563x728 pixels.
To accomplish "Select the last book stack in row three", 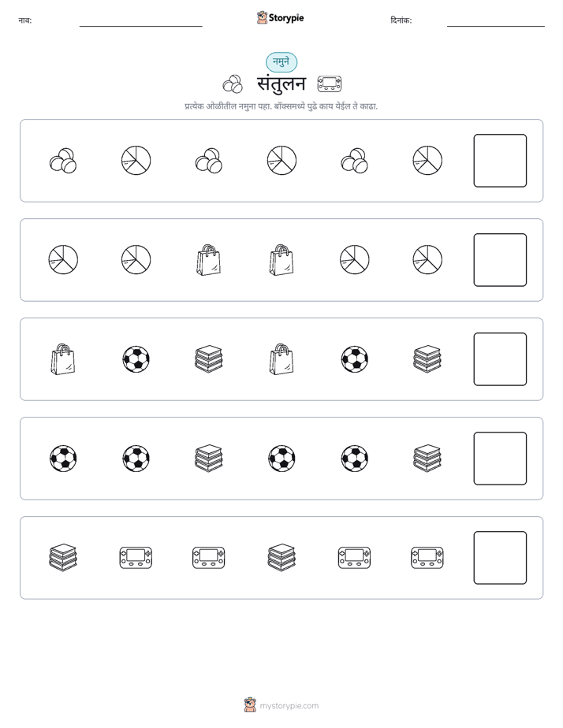I will 427,359.
